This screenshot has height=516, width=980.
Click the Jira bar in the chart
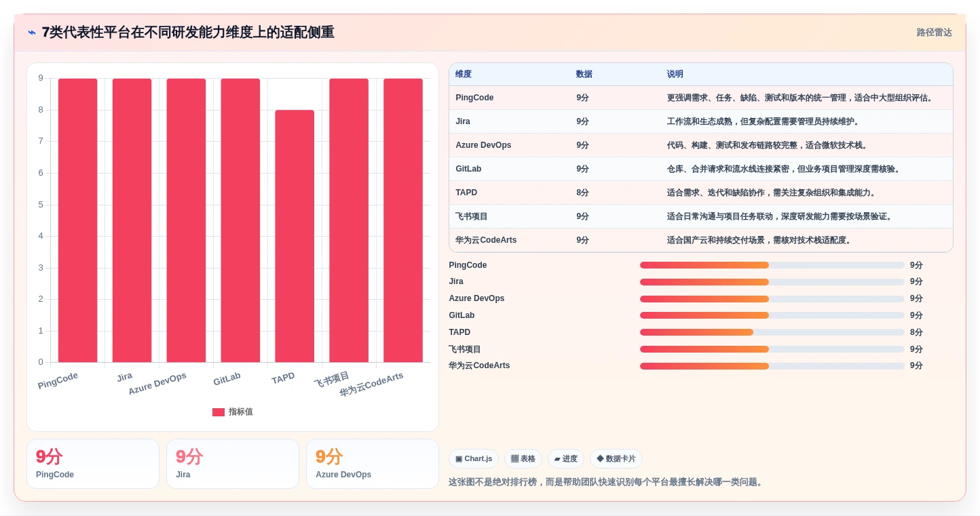click(x=132, y=220)
